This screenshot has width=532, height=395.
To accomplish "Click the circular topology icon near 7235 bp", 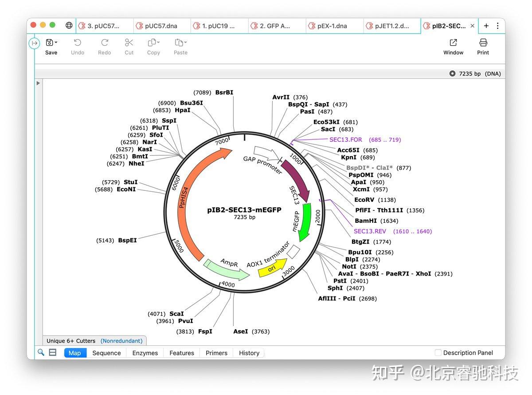I will [x=452, y=74].
